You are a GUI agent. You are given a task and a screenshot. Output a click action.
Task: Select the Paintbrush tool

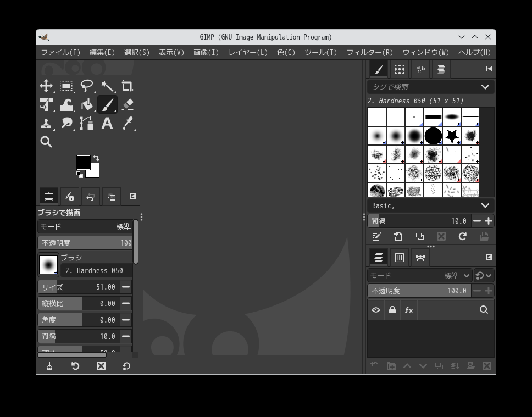(x=107, y=104)
